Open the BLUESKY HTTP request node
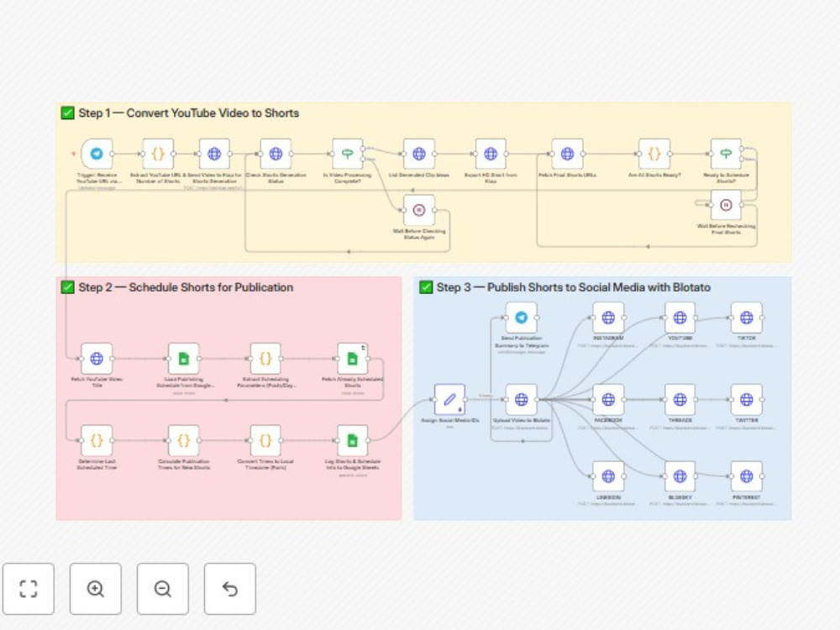The width and height of the screenshot is (840, 630). tap(680, 476)
